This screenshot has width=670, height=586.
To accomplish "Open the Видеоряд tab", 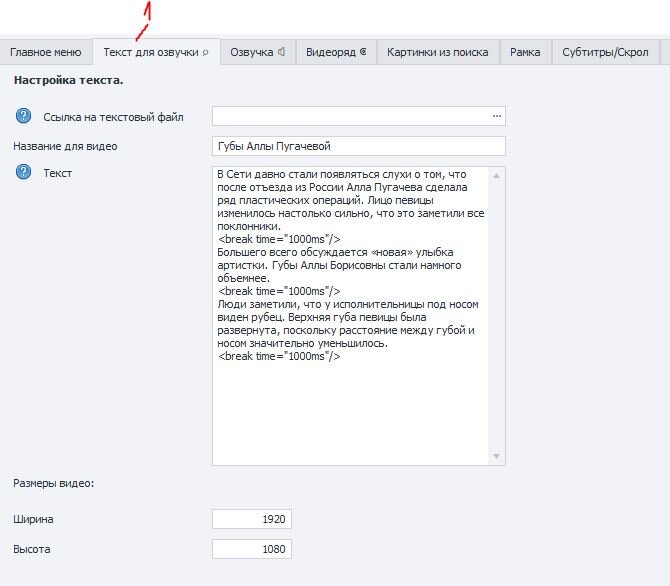I will (x=336, y=52).
